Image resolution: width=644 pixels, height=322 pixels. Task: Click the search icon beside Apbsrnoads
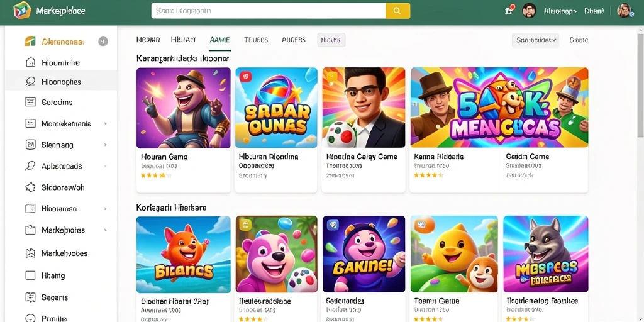30,166
